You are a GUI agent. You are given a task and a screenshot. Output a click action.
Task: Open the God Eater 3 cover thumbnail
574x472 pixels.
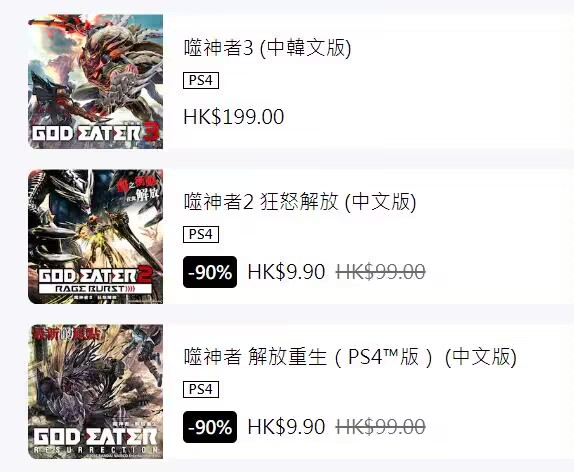coord(96,82)
